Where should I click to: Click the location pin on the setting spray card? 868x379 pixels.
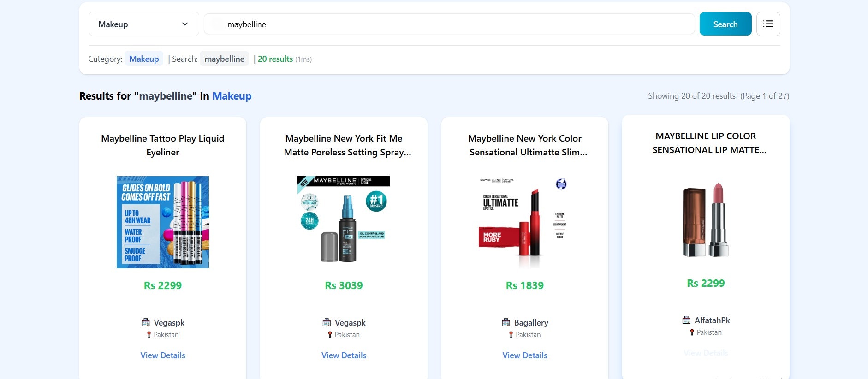tap(330, 335)
